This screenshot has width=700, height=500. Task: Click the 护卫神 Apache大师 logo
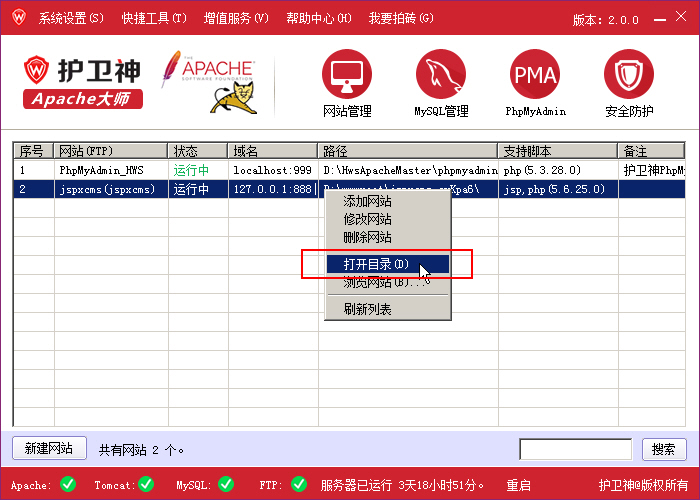(x=84, y=82)
